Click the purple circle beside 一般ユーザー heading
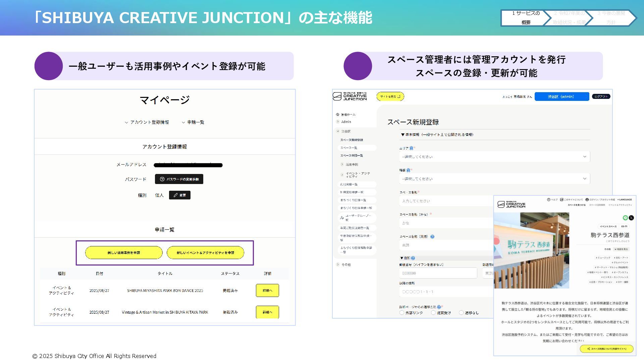The image size is (644, 362). (x=49, y=66)
